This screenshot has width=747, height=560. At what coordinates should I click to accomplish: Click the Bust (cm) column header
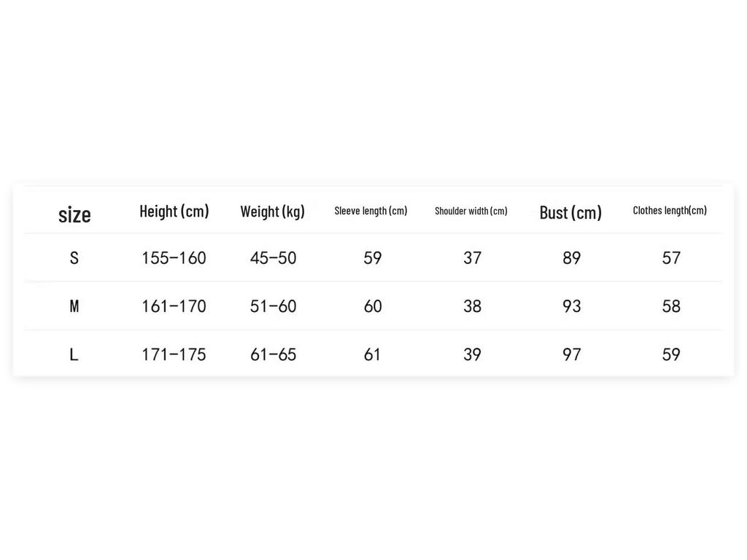(570, 212)
